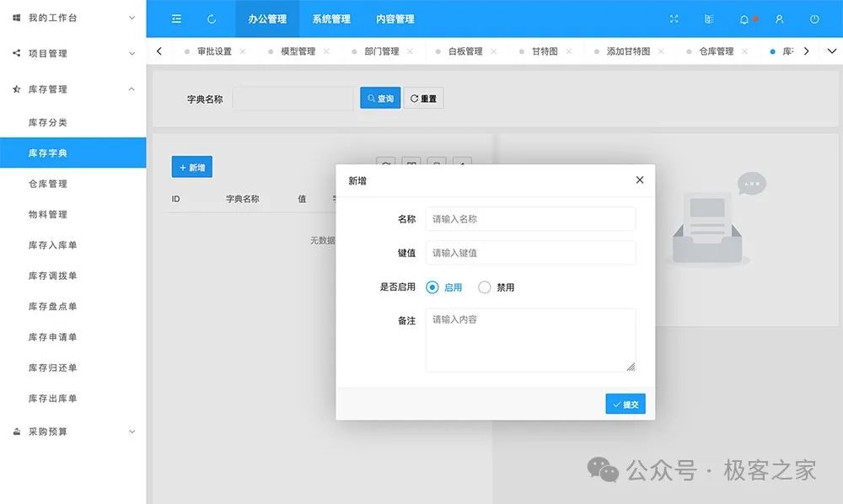The width and height of the screenshot is (843, 504).
Task: Close the 仓库管理 tab
Action: pos(744,51)
